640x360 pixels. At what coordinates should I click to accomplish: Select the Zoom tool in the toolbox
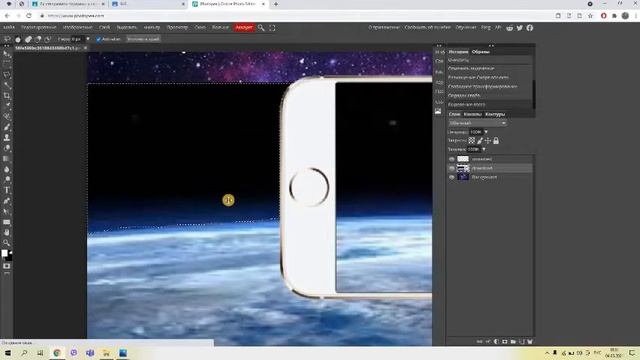coord(7,243)
